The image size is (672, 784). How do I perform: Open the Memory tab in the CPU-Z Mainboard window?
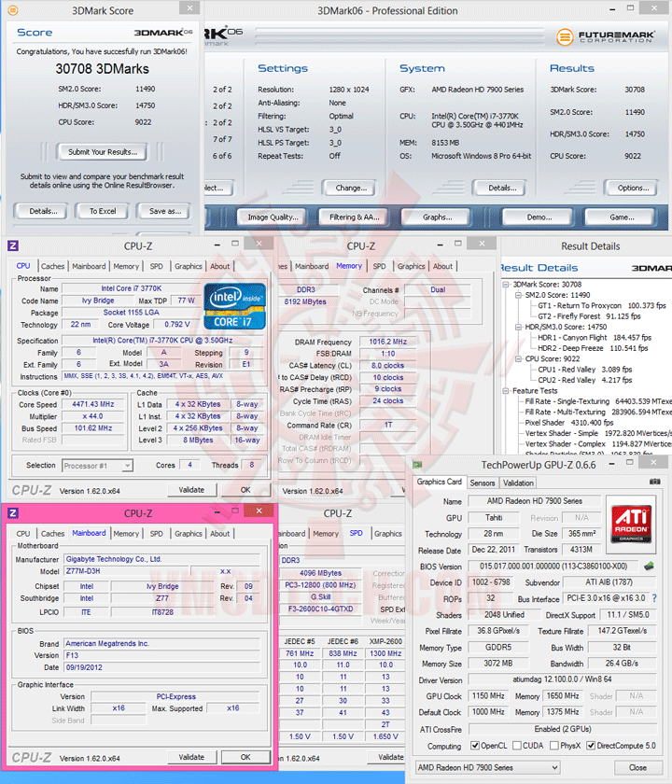coord(126,534)
